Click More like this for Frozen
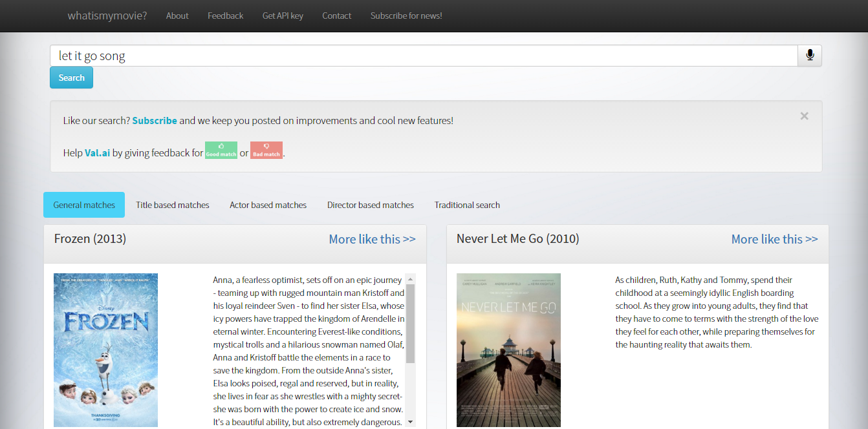Image resolution: width=868 pixels, height=429 pixels. [373, 239]
